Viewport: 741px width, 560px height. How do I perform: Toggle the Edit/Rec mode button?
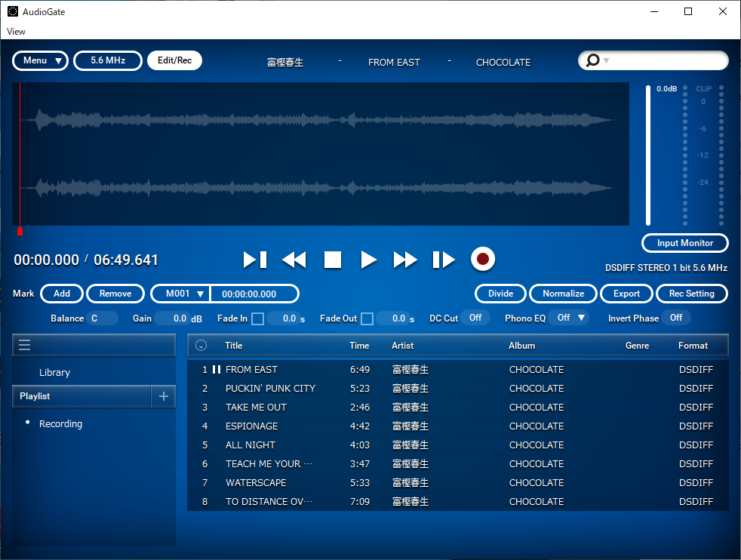pos(174,60)
